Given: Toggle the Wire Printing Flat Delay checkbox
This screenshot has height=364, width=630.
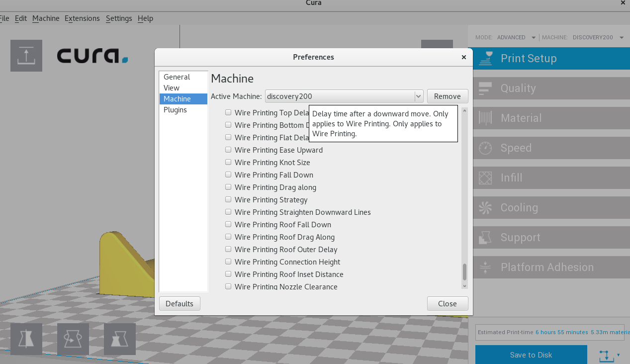Looking at the screenshot, I should (228, 137).
